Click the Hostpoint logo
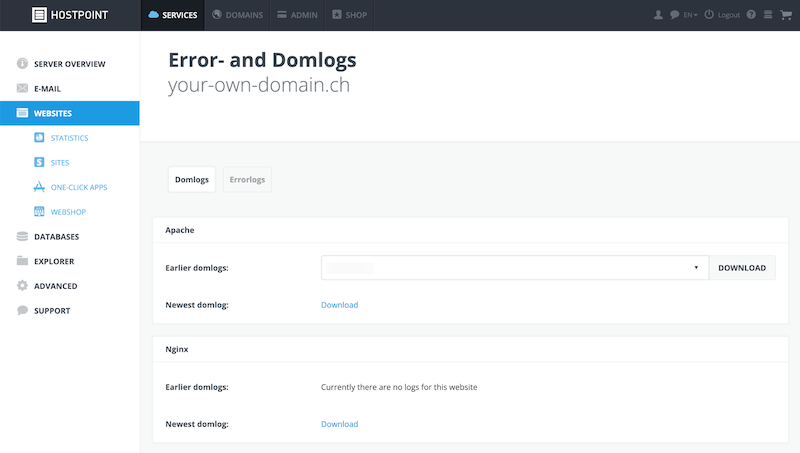Image resolution: width=800 pixels, height=453 pixels. [x=70, y=15]
